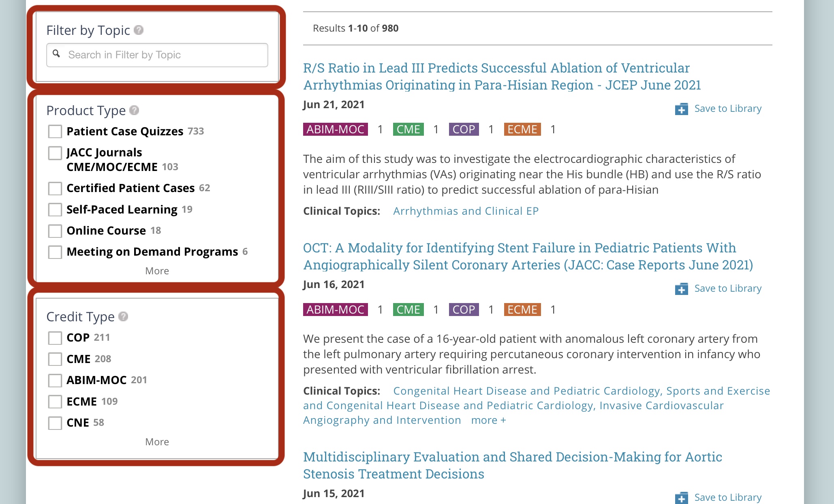
Task: Open the R/S Ratio in Lead III article
Action: click(502, 76)
